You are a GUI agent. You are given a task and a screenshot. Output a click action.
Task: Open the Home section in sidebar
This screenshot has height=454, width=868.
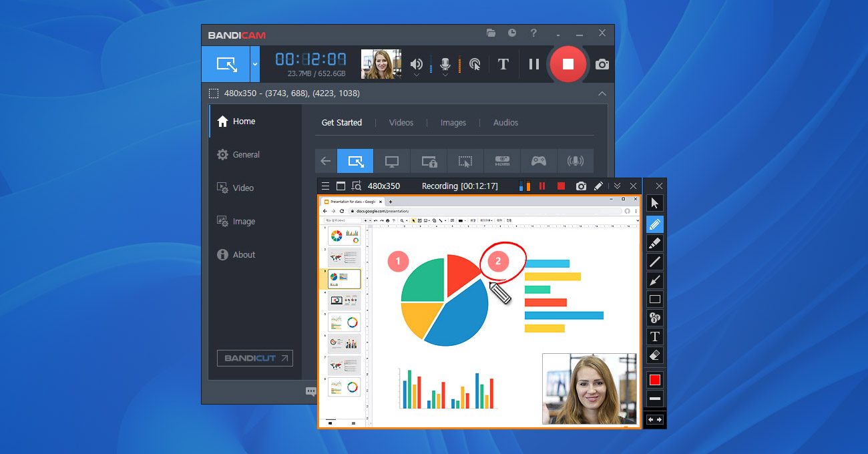coord(255,122)
